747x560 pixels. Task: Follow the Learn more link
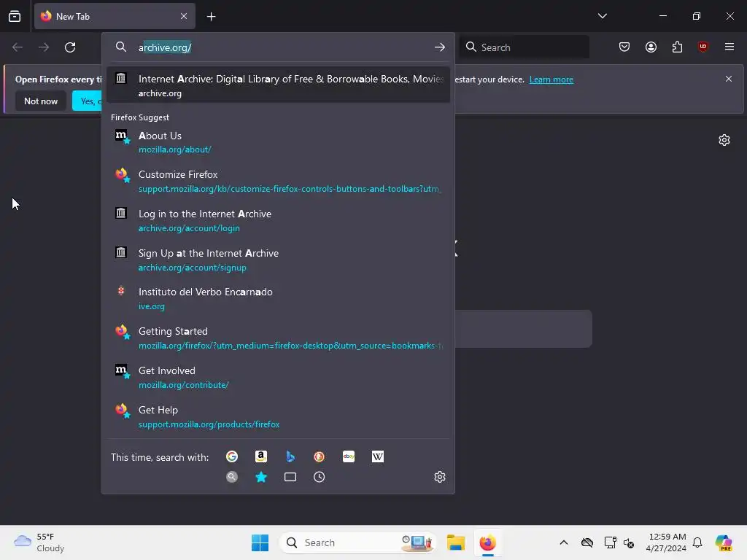[x=551, y=79]
